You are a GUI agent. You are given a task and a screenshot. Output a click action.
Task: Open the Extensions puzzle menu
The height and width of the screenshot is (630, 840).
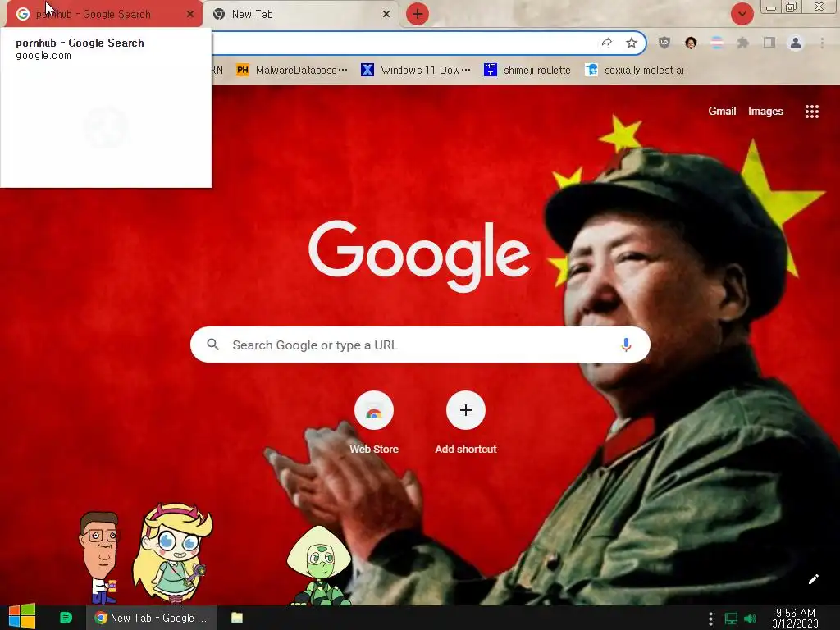[743, 43]
